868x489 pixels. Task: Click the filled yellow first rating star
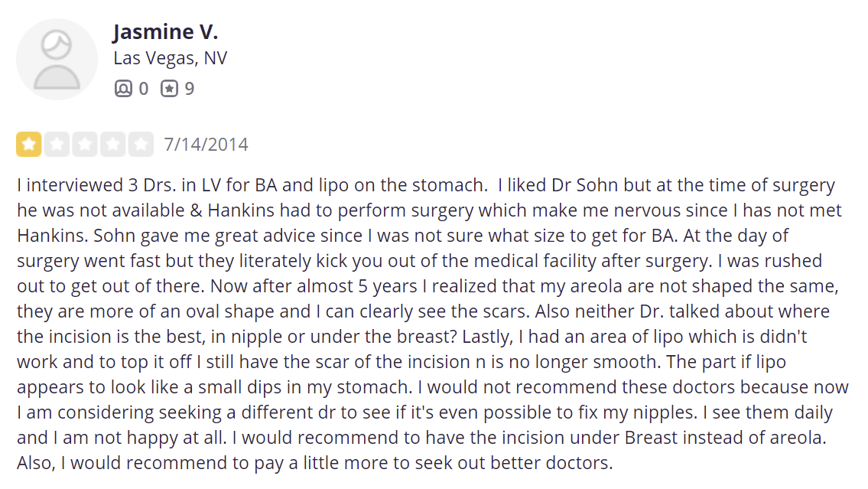click(x=29, y=145)
